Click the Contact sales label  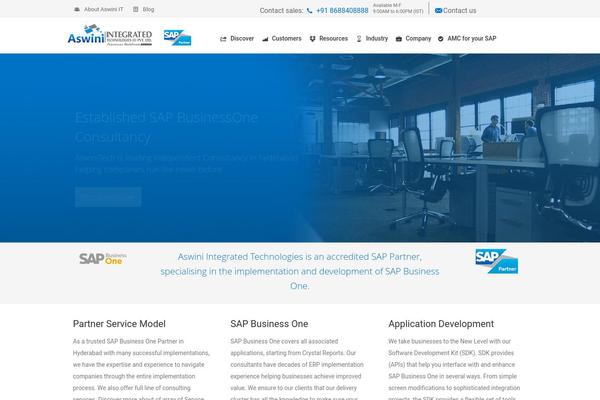point(281,11)
